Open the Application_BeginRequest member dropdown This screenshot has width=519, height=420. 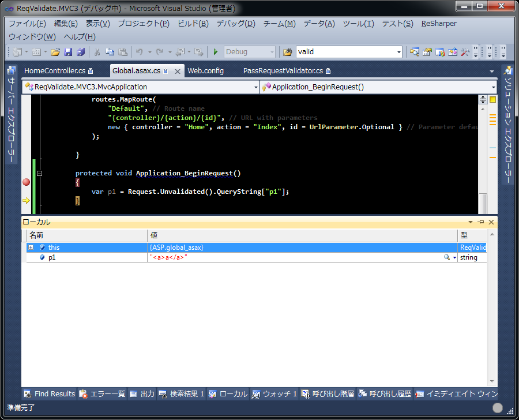point(493,87)
